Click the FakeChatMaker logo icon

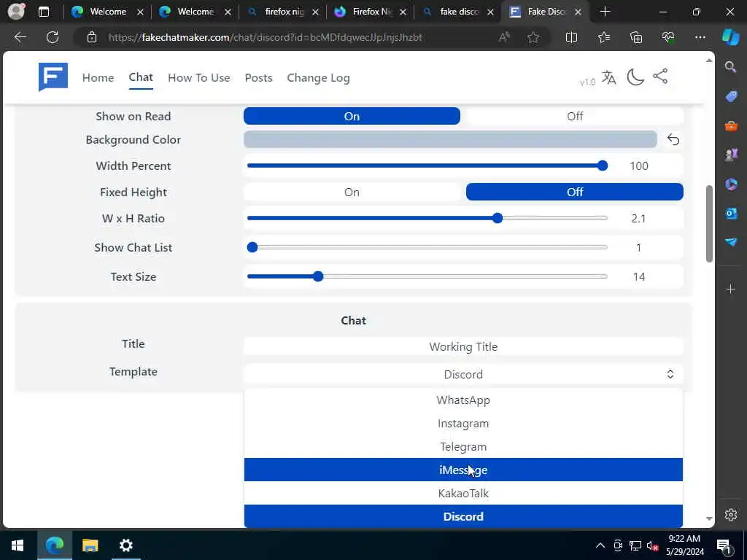(x=53, y=77)
